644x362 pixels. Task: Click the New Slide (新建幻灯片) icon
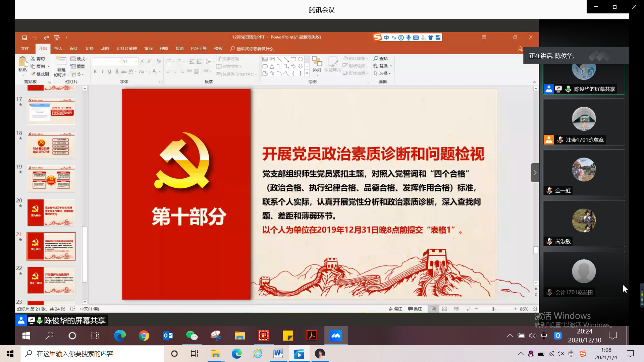pos(61,61)
